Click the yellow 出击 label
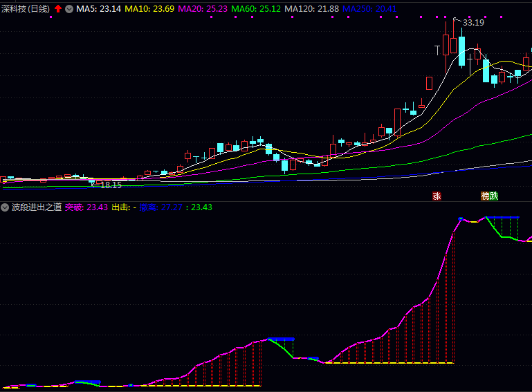 [123, 207]
